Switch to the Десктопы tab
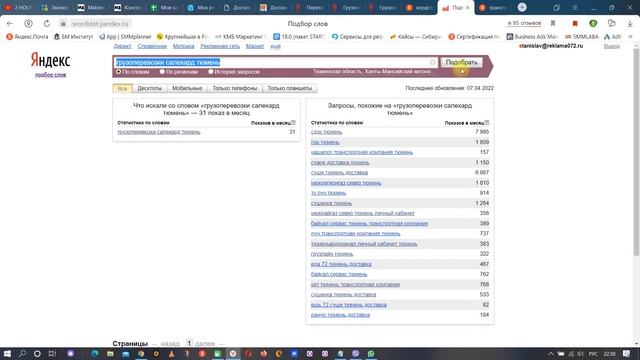This screenshot has width=640, height=360. [x=149, y=88]
